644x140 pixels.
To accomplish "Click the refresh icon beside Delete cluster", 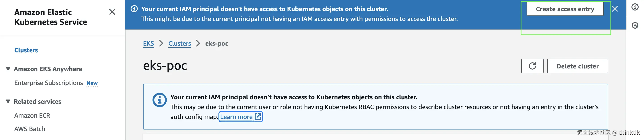I will pos(532,66).
